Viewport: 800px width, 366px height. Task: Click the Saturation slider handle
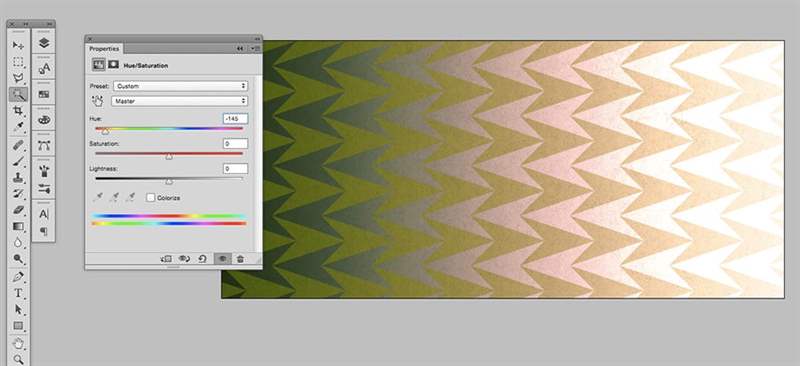click(169, 157)
